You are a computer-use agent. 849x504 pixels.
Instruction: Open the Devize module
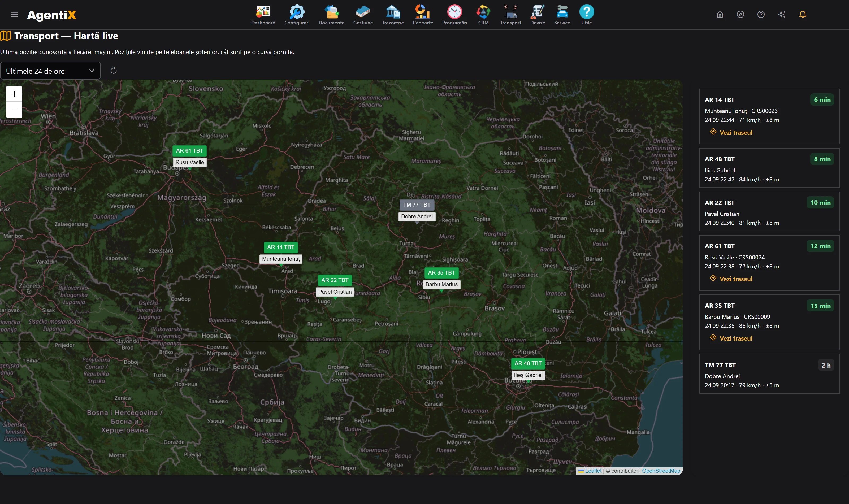[538, 15]
